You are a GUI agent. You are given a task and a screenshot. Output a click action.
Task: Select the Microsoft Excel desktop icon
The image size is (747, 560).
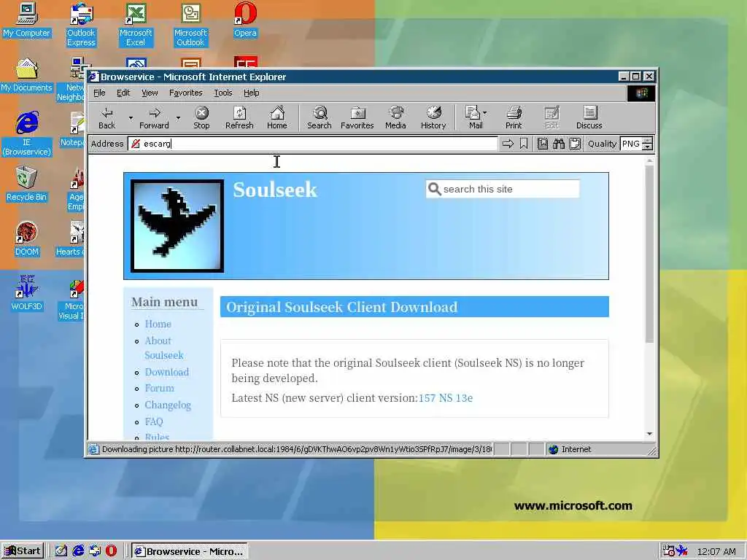[x=136, y=25]
